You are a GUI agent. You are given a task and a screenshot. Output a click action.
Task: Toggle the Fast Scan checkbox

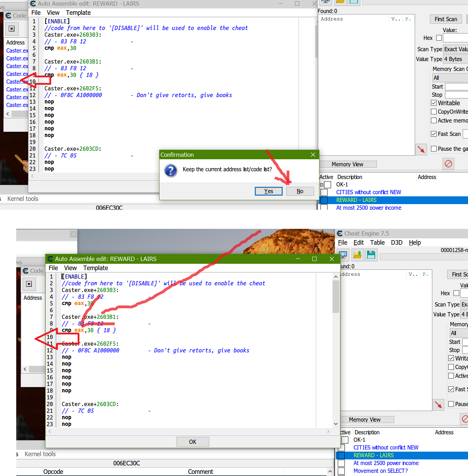coord(434,134)
